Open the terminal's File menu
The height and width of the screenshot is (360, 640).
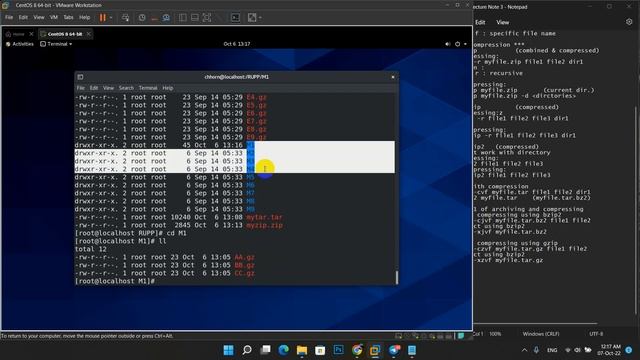tap(81, 88)
